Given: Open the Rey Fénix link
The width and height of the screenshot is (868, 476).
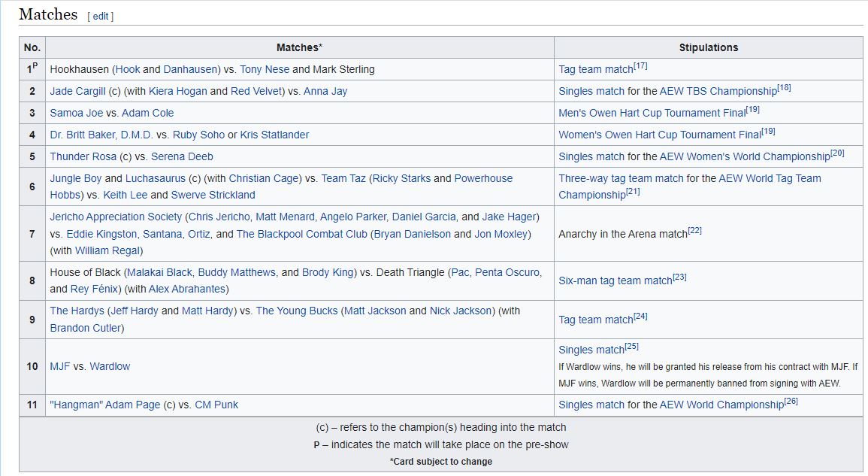Looking at the screenshot, I should pos(94,289).
